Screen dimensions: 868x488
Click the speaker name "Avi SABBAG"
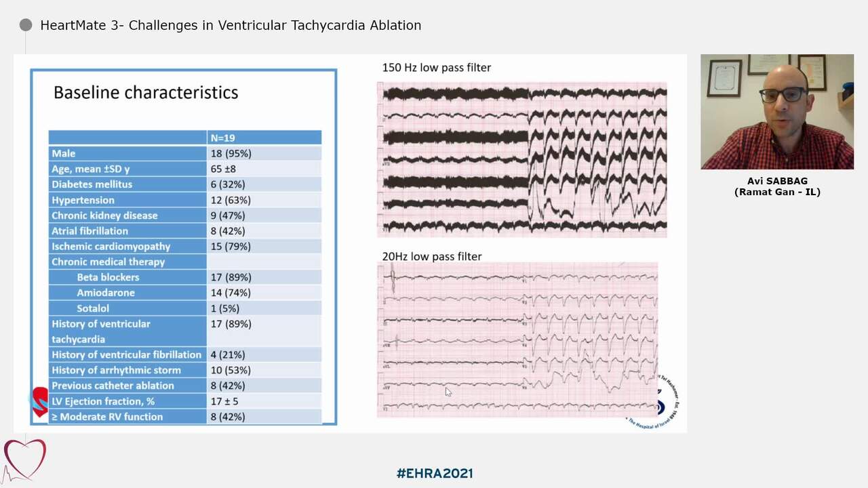[x=777, y=181]
